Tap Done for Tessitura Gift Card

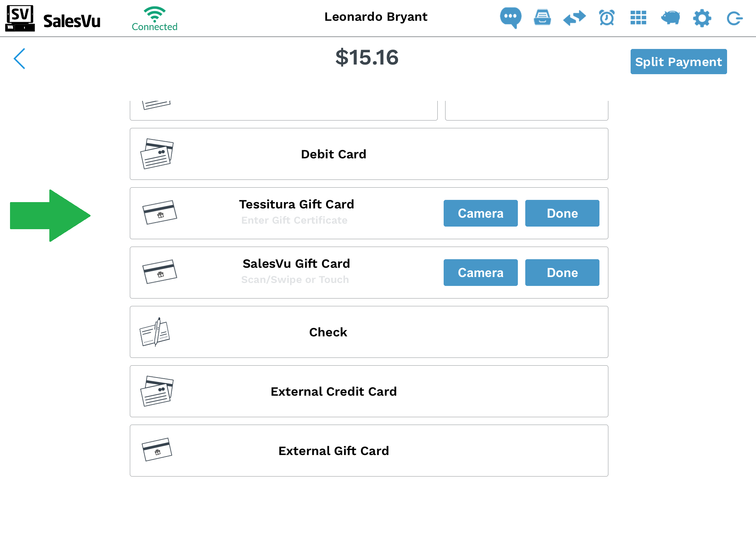click(562, 213)
